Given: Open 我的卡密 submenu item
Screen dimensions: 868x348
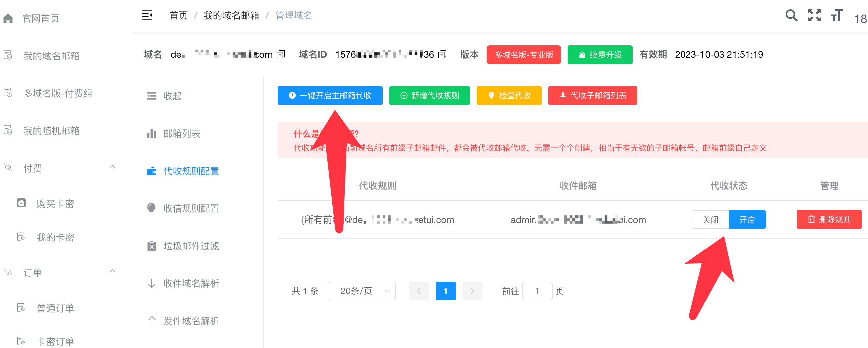Looking at the screenshot, I should (55, 237).
